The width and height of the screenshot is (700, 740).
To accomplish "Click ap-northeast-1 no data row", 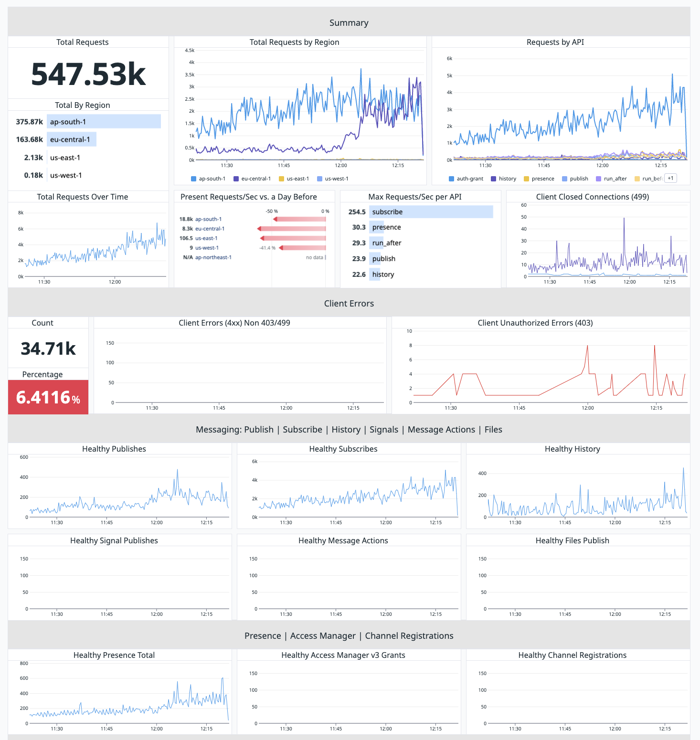I will 253,257.
